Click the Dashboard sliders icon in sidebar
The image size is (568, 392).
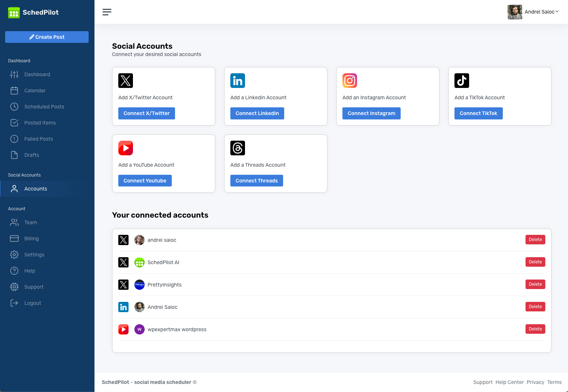(x=14, y=74)
